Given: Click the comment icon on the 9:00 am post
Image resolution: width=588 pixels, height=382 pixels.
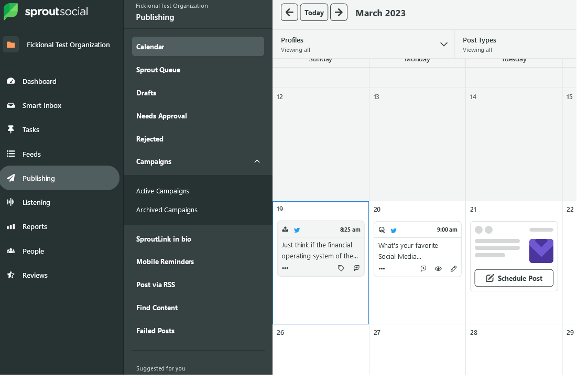Looking at the screenshot, I should [x=423, y=269].
